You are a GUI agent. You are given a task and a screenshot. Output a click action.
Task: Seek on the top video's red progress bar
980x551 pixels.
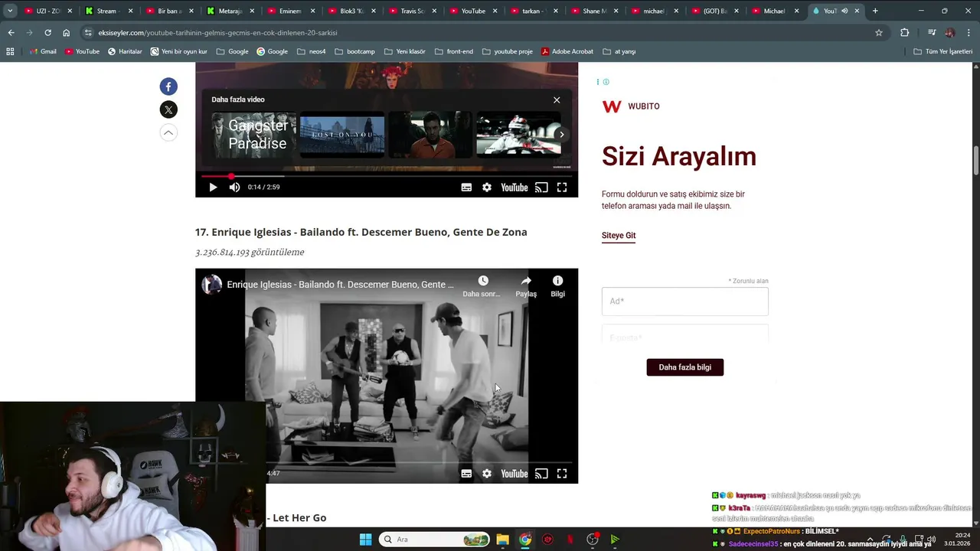(387, 176)
